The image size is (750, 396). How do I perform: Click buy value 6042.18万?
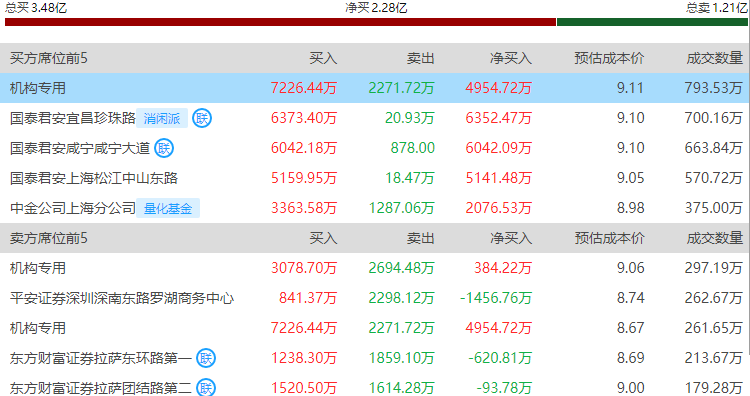coord(304,148)
